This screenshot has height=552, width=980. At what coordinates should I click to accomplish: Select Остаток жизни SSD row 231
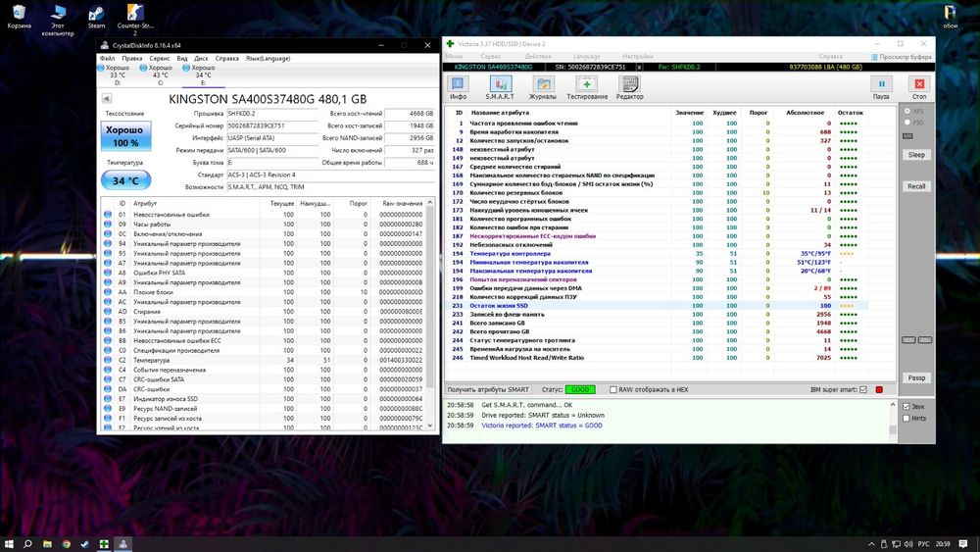click(657, 306)
